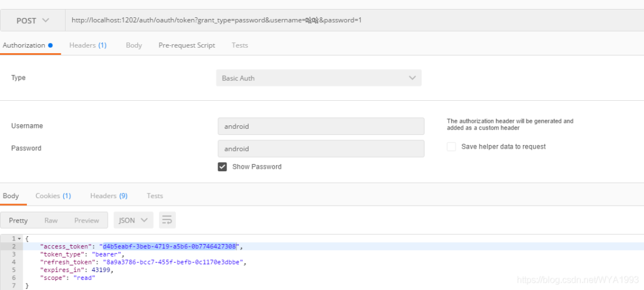
Task: Select the Pre-request Script tab
Action: click(187, 45)
